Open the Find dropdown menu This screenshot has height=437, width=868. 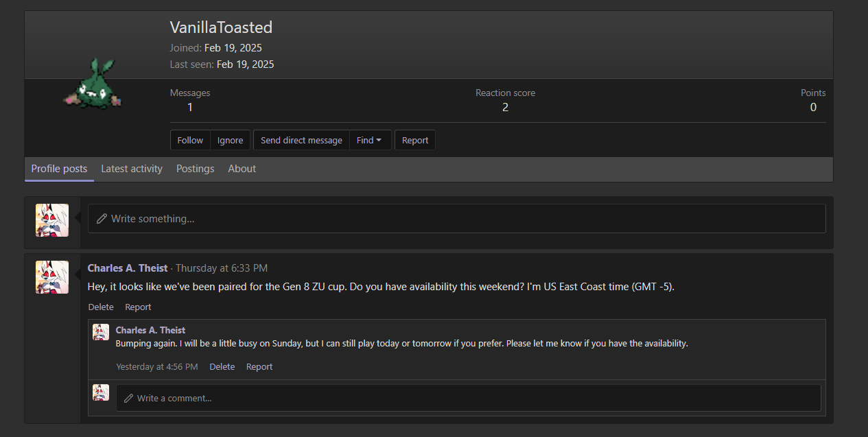pos(370,140)
